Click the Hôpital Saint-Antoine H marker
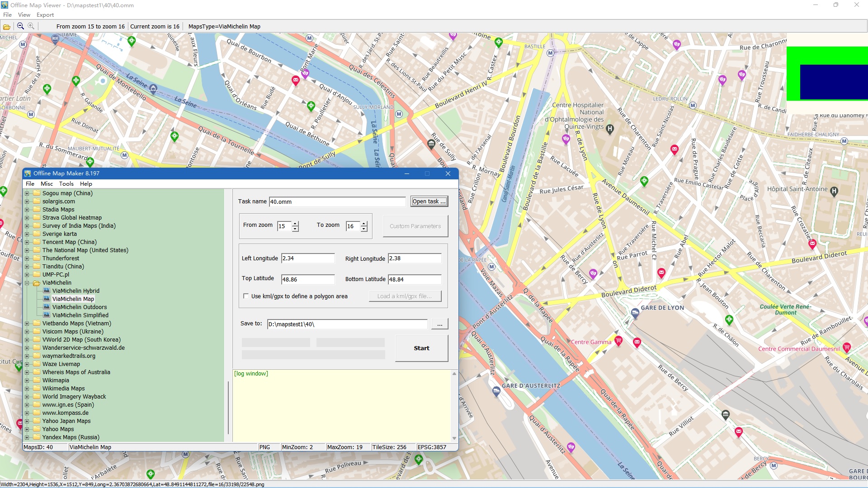 coord(834,191)
